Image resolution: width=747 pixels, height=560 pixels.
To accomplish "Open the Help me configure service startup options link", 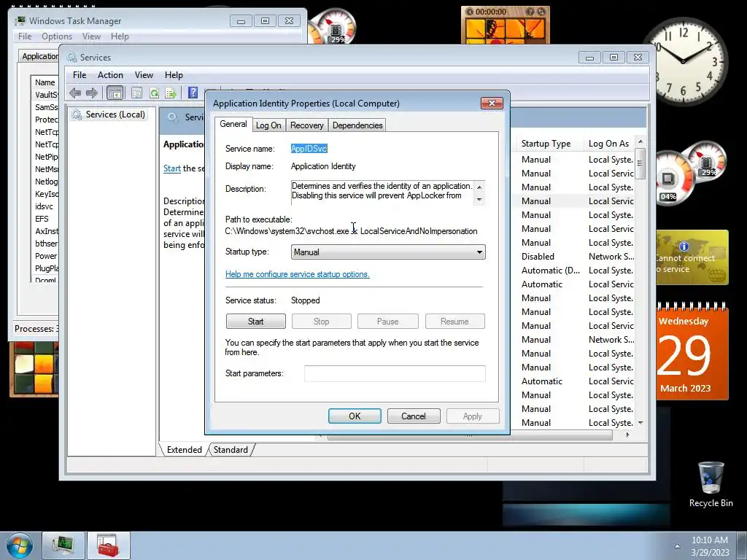I will (298, 274).
